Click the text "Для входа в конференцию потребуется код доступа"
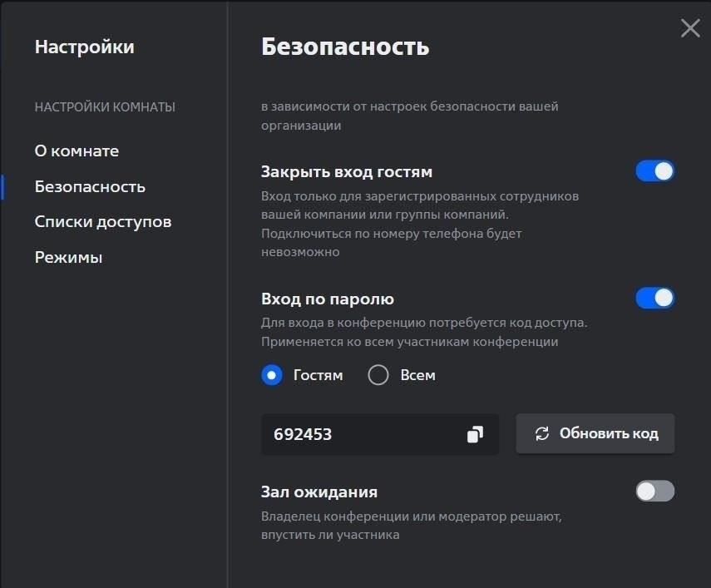Image resolution: width=711 pixels, height=588 pixels. click(424, 323)
